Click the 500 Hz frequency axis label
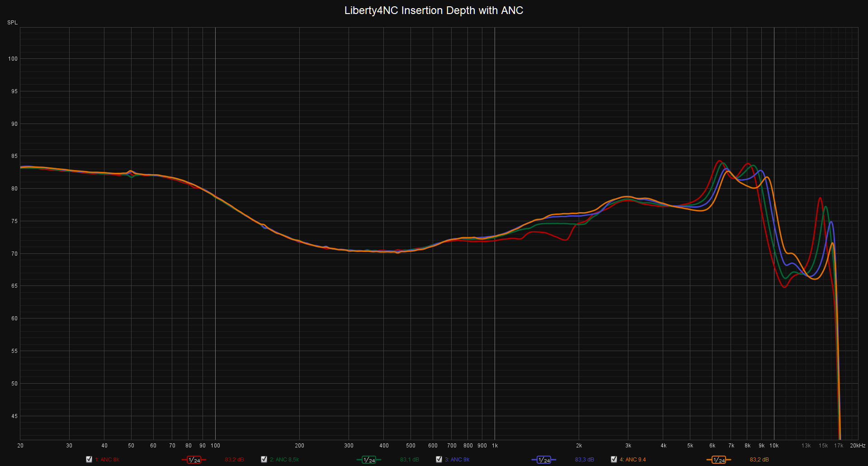The image size is (868, 466). point(410,446)
